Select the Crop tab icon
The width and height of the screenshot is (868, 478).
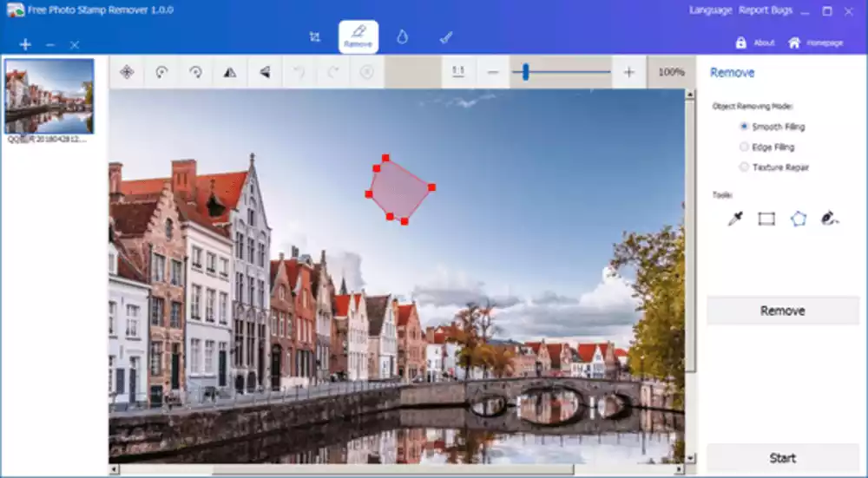[x=314, y=37]
